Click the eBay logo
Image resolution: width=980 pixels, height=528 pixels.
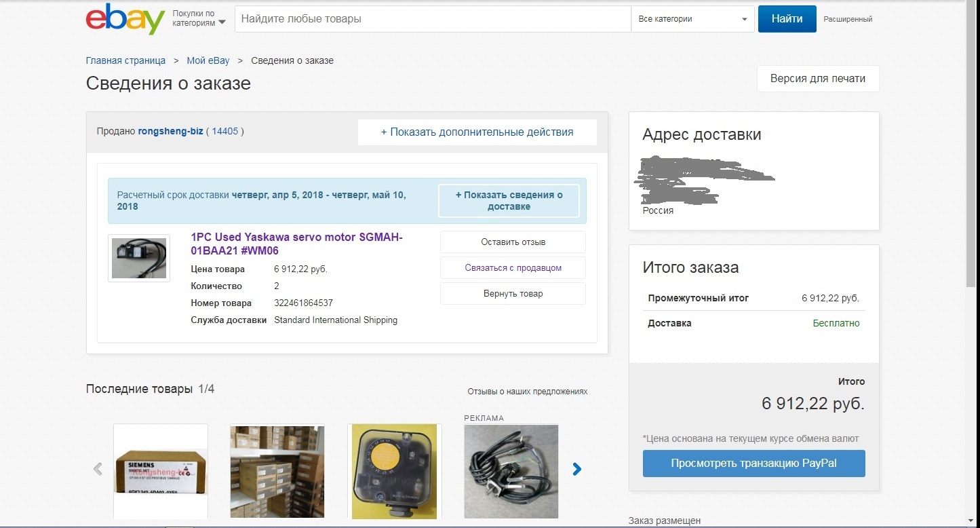point(125,20)
